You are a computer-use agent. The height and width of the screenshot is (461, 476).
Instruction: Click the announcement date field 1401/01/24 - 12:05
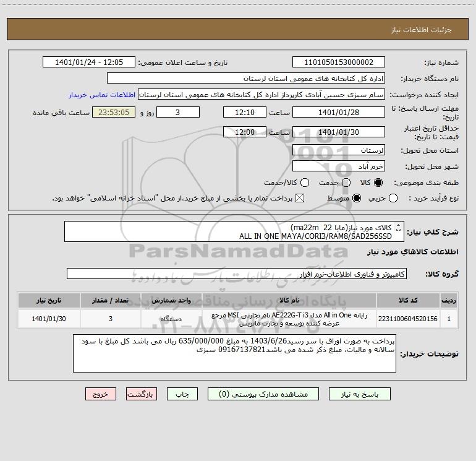(89, 62)
